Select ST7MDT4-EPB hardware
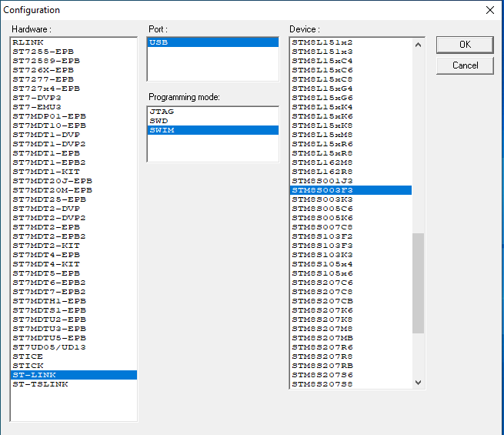Viewport: 504px width, 435px height. coord(74,255)
